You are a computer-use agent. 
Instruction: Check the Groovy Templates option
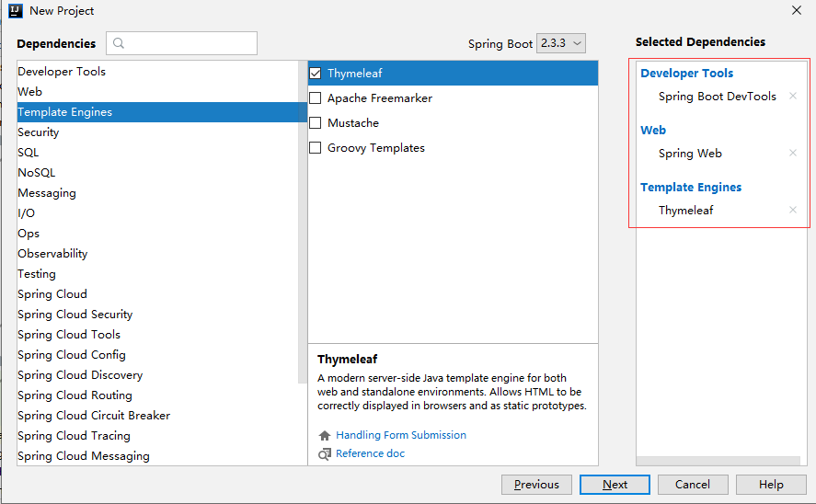(x=316, y=148)
